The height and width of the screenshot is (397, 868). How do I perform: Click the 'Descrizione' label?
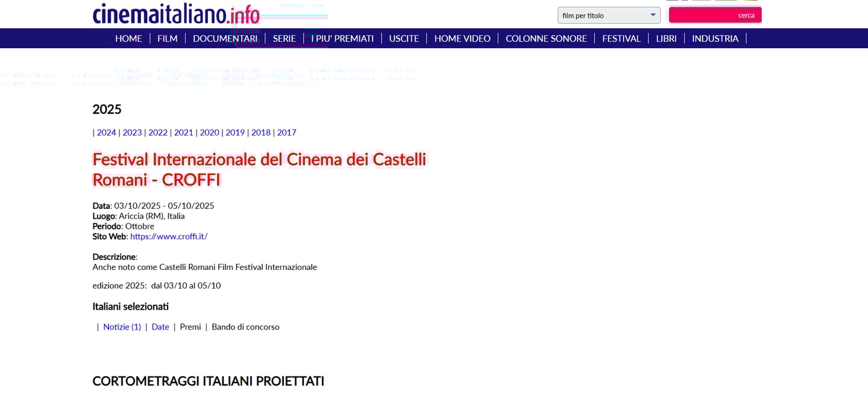tap(114, 257)
